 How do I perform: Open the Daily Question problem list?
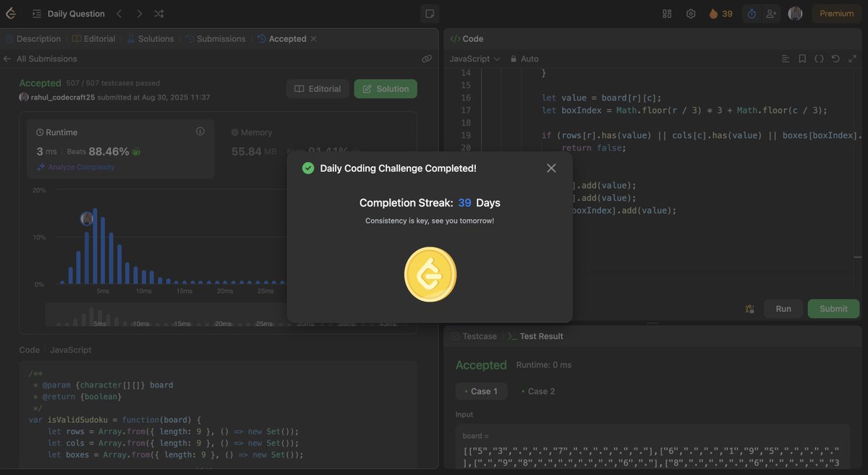click(x=69, y=14)
